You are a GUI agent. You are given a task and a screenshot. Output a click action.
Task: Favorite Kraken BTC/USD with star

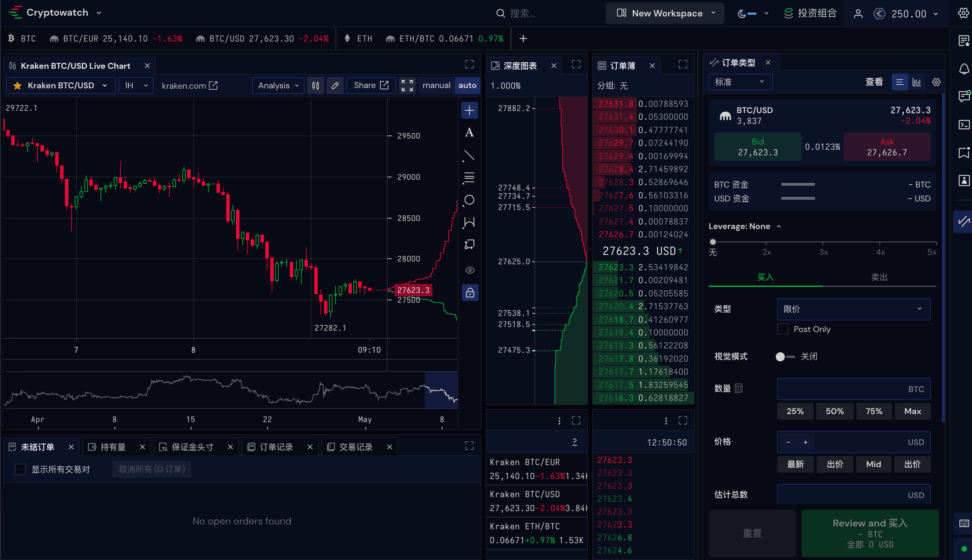tap(17, 86)
